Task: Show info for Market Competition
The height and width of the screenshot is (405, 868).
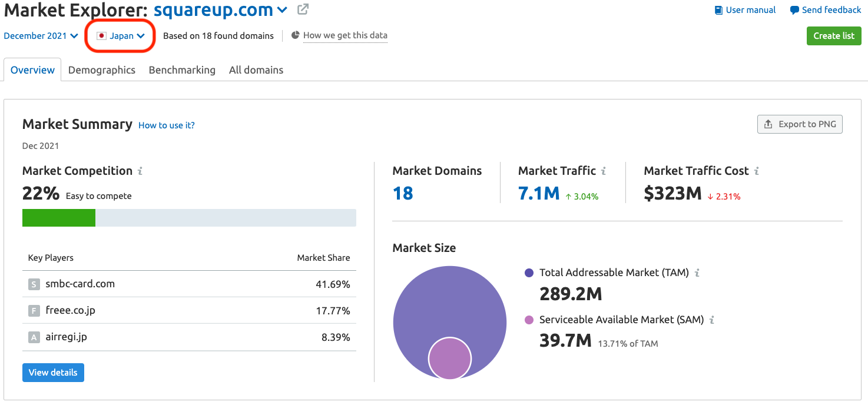Action: coord(140,171)
